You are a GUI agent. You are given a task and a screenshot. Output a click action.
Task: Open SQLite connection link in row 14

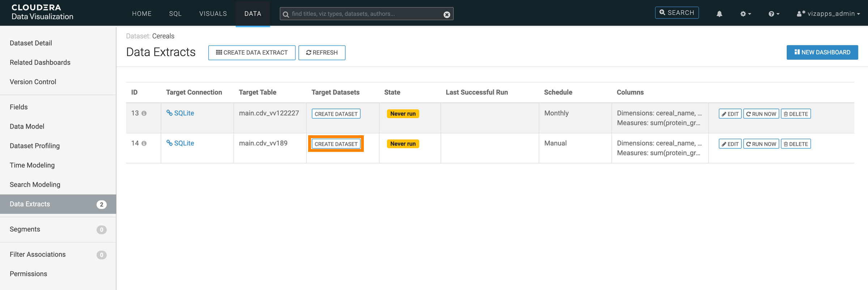184,143
